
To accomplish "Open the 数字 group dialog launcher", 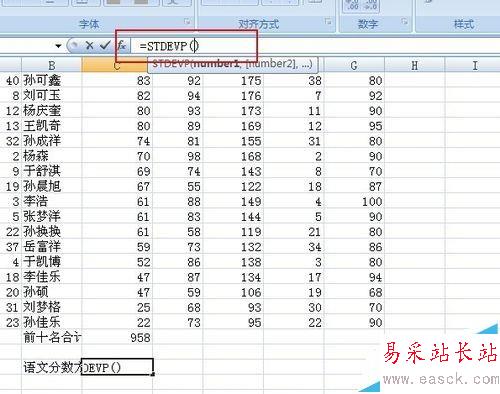I will (404, 22).
